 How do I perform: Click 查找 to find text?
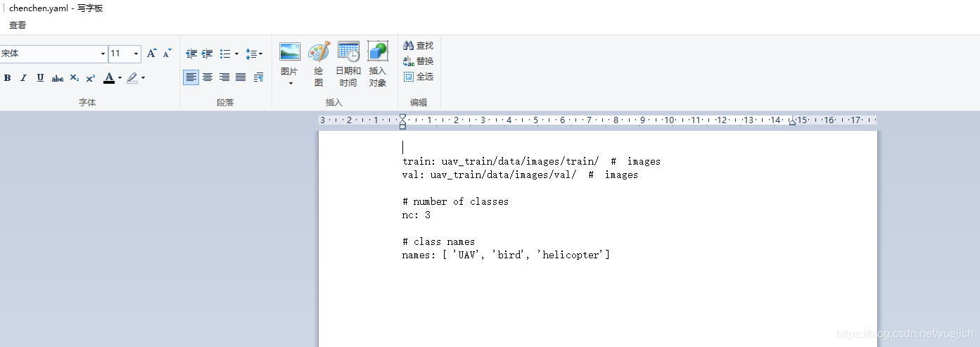pos(419,46)
